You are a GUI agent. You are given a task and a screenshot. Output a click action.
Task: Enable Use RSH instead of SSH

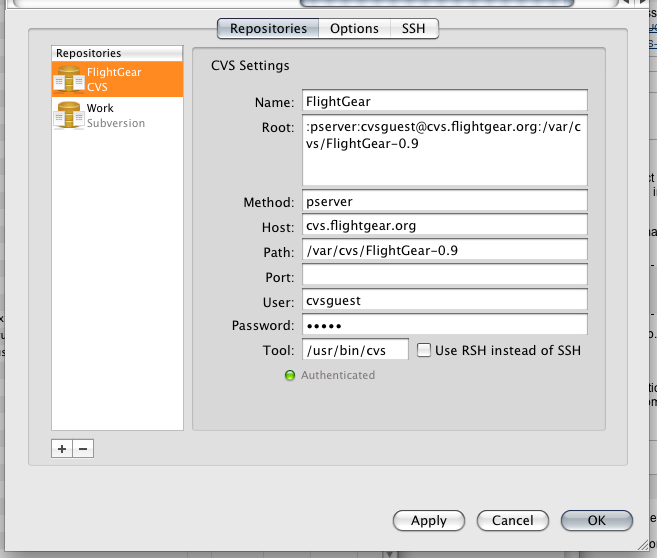pos(424,350)
